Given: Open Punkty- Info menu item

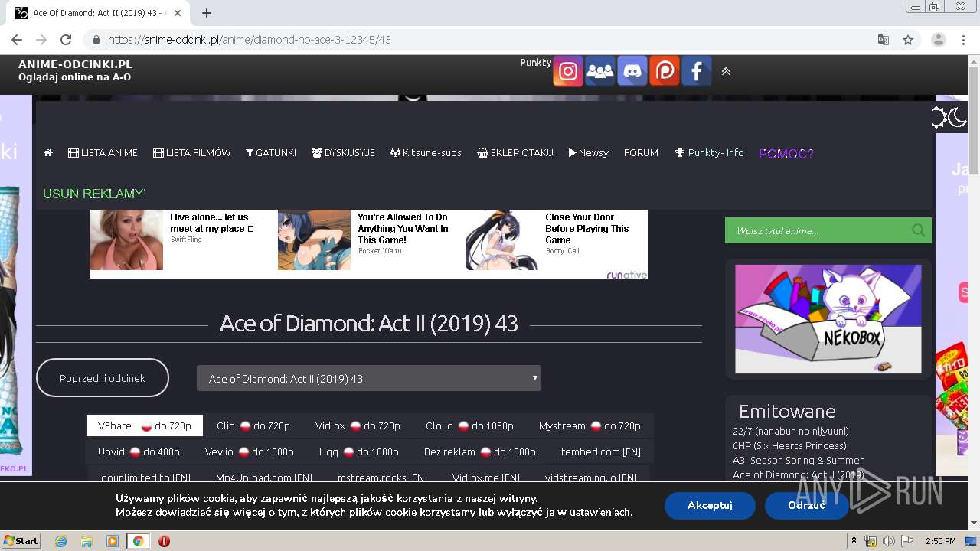Looking at the screenshot, I should 709,153.
